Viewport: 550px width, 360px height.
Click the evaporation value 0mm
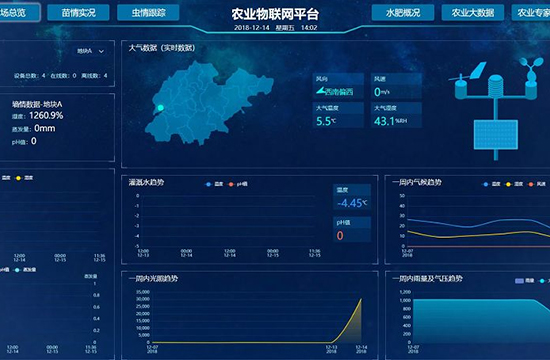click(45, 128)
